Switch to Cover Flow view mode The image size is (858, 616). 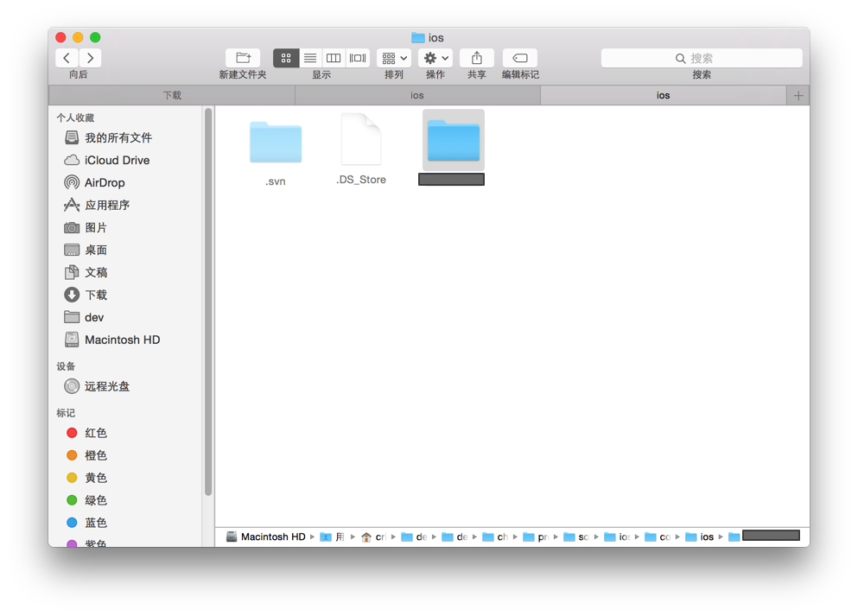[358, 58]
